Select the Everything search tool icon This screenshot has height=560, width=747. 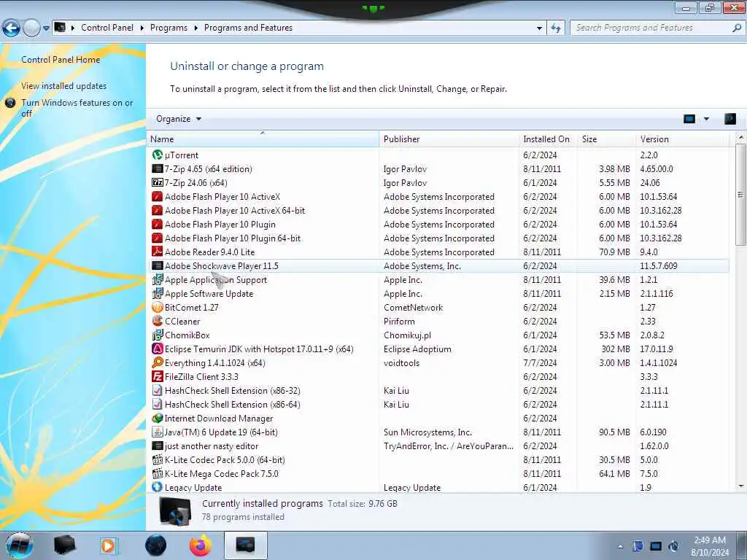(x=158, y=362)
